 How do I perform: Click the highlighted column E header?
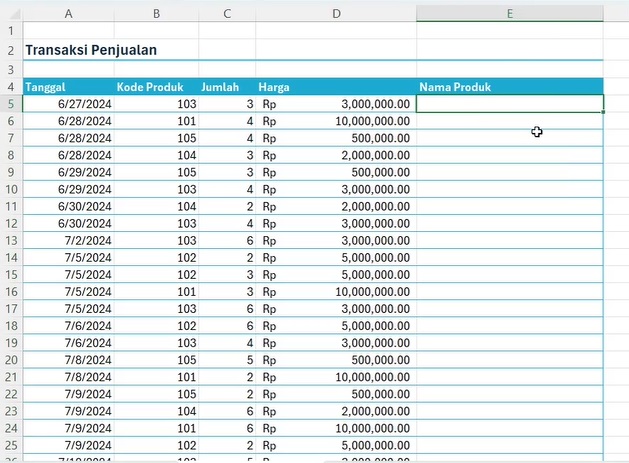coord(510,14)
